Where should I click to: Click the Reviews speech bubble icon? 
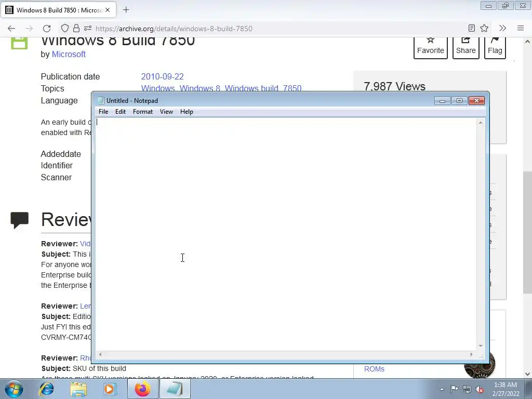click(x=19, y=220)
